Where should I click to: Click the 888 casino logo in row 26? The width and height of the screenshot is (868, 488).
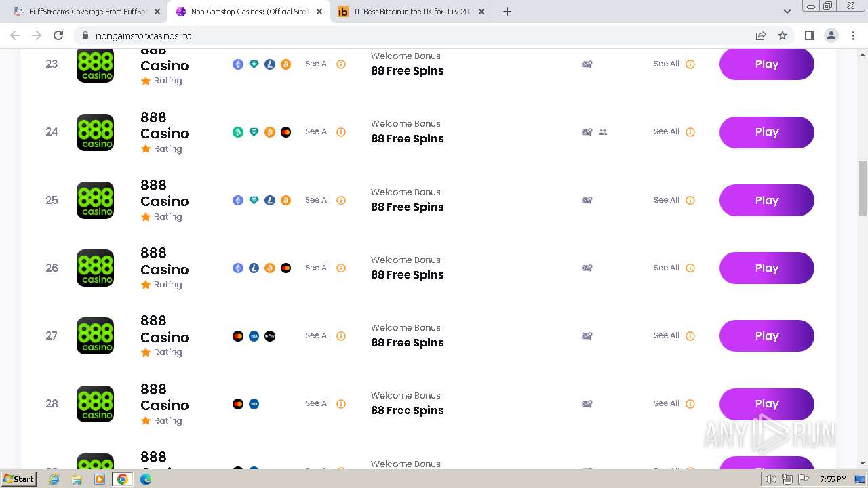pos(95,268)
